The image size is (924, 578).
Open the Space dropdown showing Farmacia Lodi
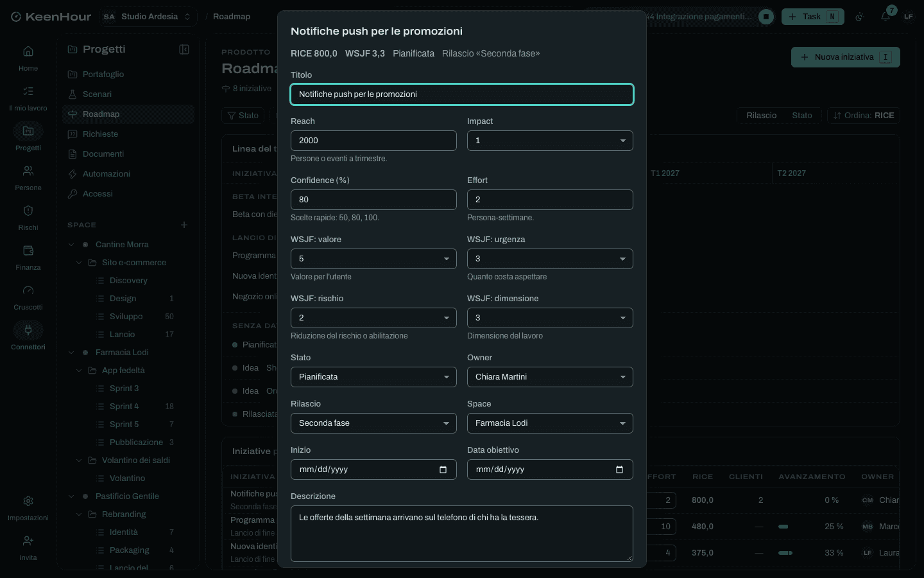point(550,423)
